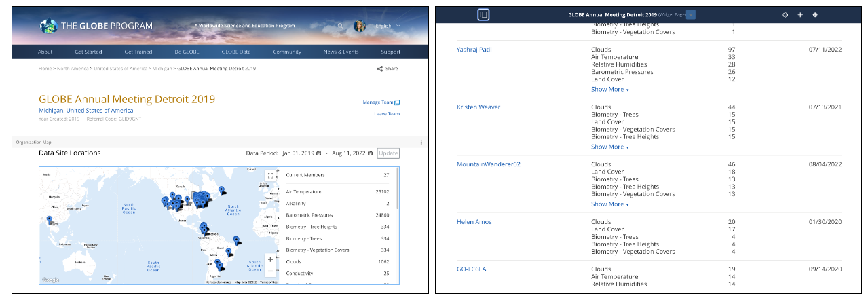Open calendar for Aug 11, 2022 end date

pyautogui.click(x=370, y=153)
